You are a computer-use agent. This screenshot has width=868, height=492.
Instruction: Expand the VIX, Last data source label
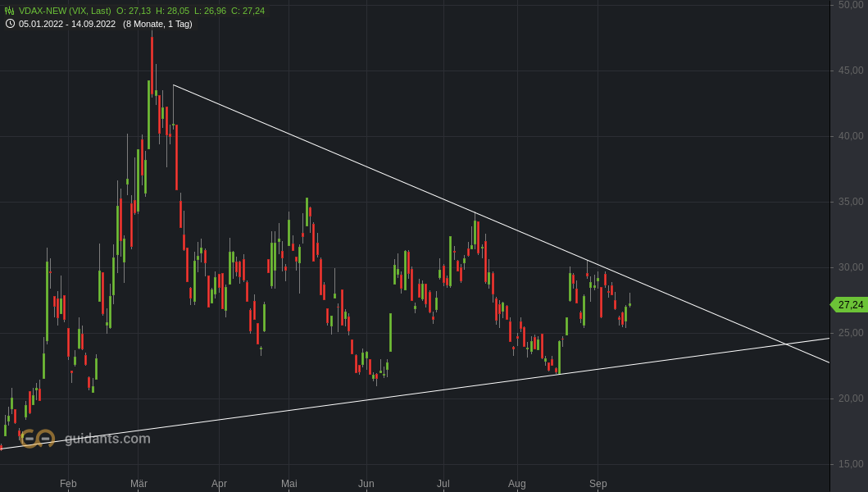click(x=90, y=11)
